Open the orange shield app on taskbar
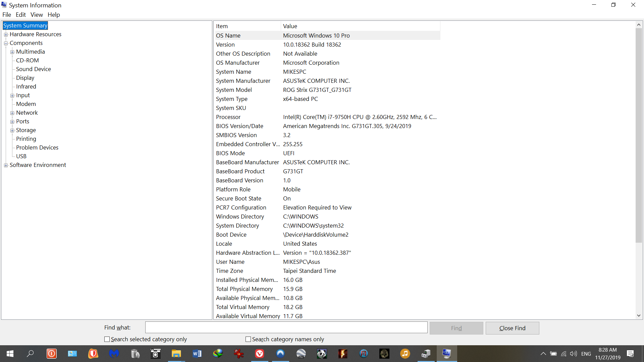 [93, 354]
